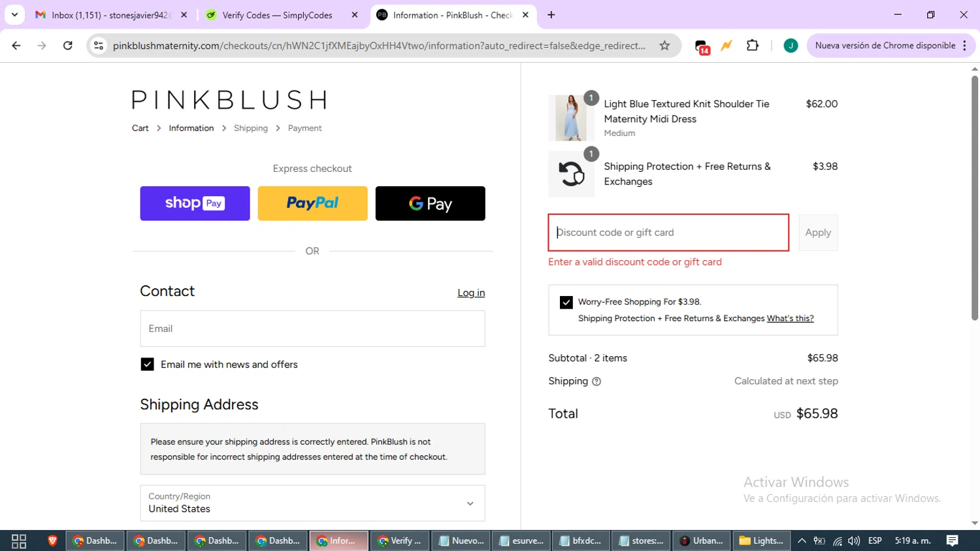The image size is (980, 551).
Task: Click the Payment breadcrumb step
Action: (304, 128)
